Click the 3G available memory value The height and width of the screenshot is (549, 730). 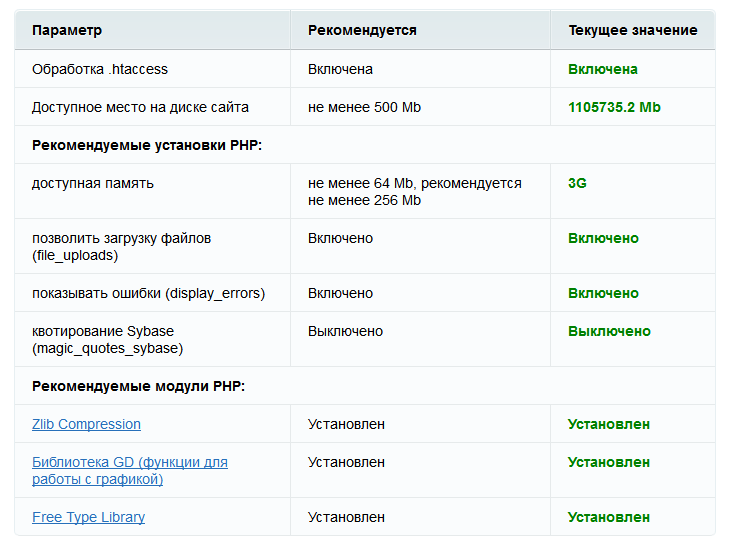[x=577, y=183]
